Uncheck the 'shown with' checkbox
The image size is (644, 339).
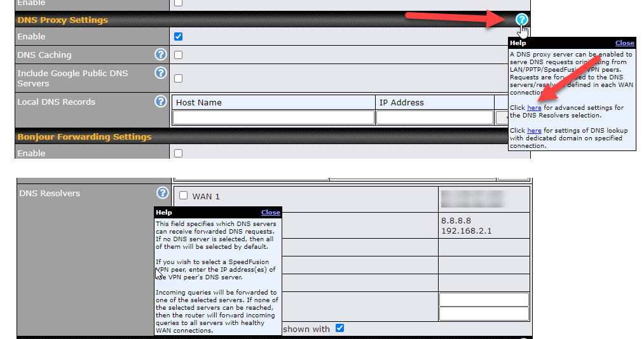[x=339, y=328]
